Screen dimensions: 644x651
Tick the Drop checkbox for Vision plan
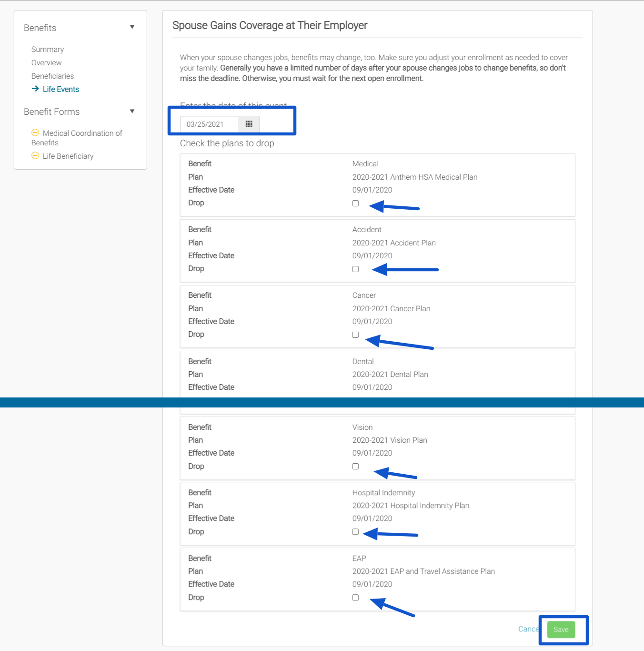click(355, 466)
